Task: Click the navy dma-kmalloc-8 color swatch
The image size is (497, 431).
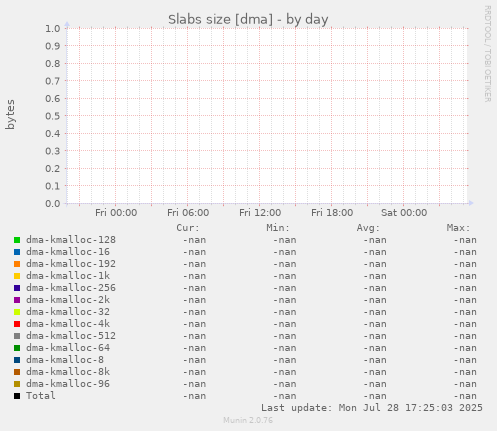Action: tap(17, 360)
